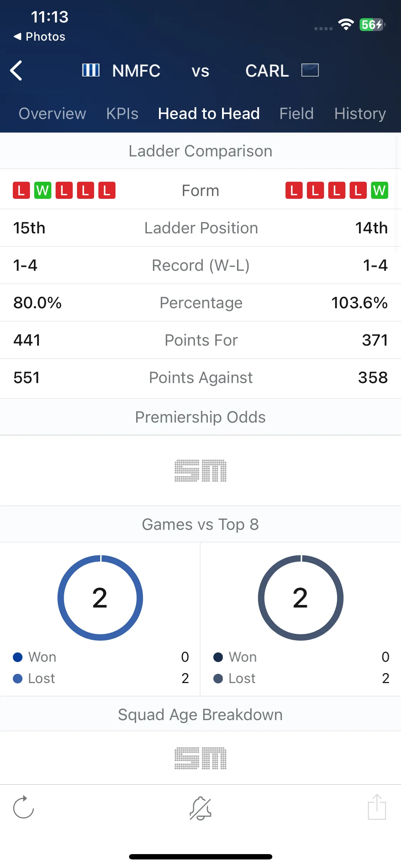The height and width of the screenshot is (868, 401).
Task: Tap CARL dark navy donut chart
Action: click(x=300, y=598)
